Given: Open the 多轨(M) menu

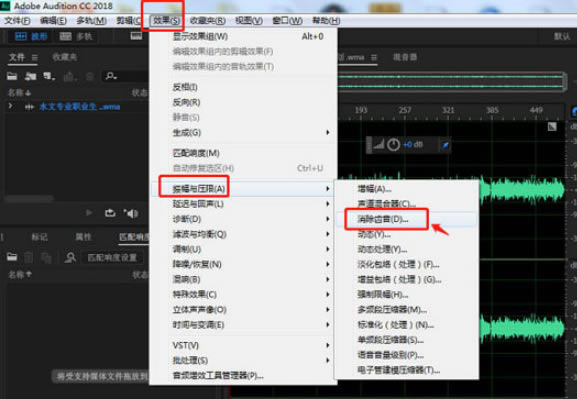Looking at the screenshot, I should tap(92, 21).
